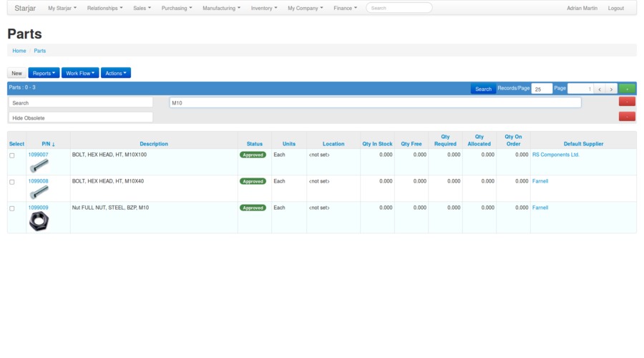Check the row for part 1099009
The width and height of the screenshot is (644, 358).
tap(11, 208)
